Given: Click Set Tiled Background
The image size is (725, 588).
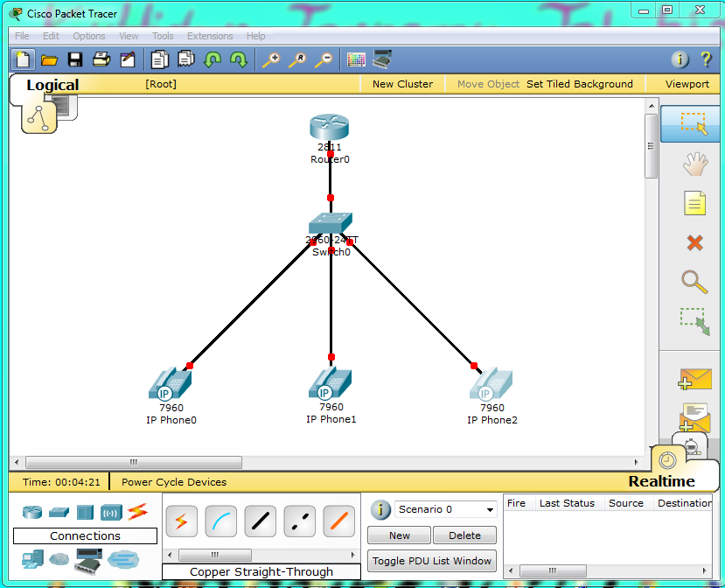Looking at the screenshot, I should [x=579, y=84].
